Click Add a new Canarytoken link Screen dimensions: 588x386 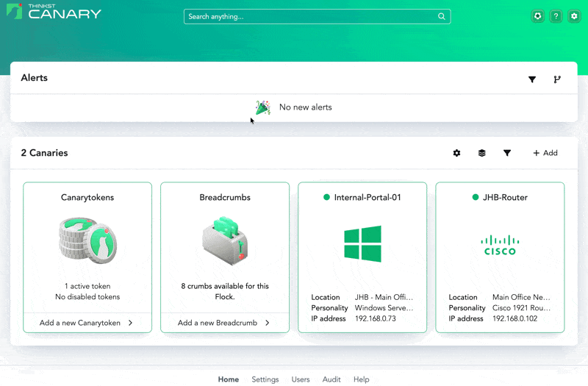80,323
